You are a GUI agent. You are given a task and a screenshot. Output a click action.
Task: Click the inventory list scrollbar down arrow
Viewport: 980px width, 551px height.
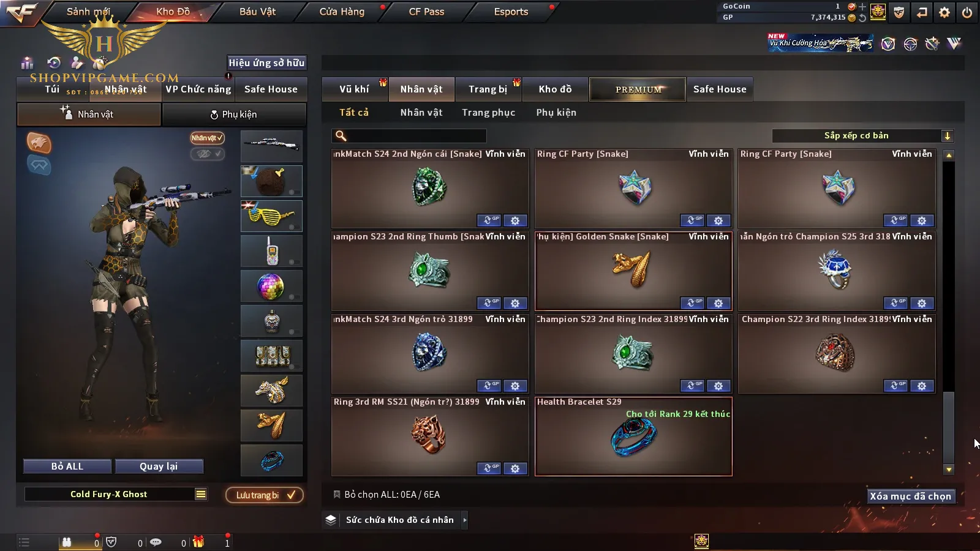pyautogui.click(x=949, y=470)
